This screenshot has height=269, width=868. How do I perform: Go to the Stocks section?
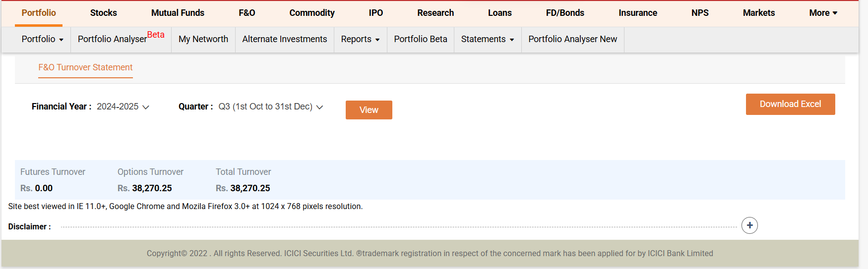(104, 13)
